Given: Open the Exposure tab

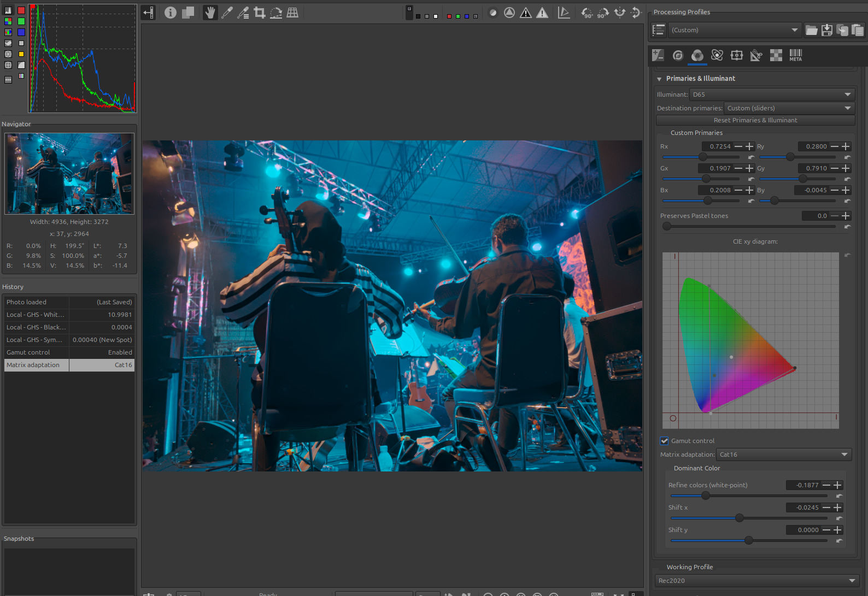Looking at the screenshot, I should click(658, 55).
